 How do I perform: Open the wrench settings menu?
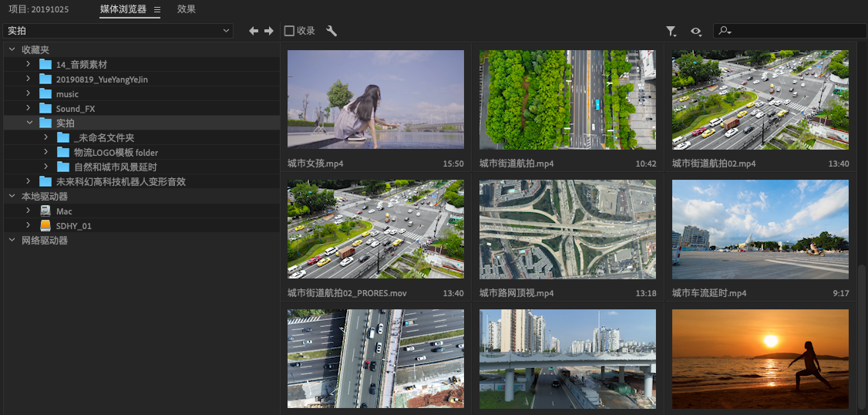coord(331,31)
